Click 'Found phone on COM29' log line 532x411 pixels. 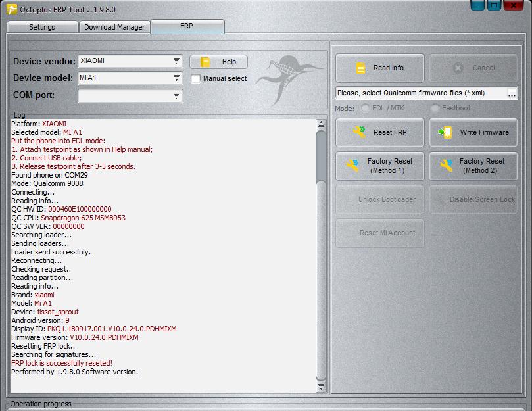coord(49,175)
